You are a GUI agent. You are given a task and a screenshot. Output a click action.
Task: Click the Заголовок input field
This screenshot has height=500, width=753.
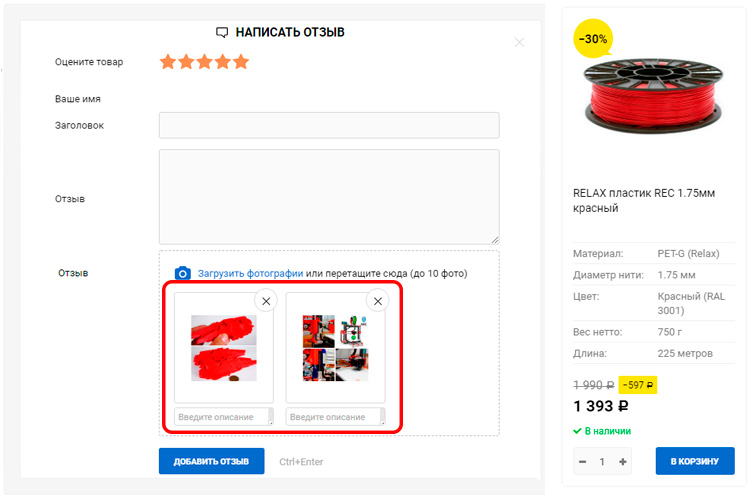tap(329, 125)
